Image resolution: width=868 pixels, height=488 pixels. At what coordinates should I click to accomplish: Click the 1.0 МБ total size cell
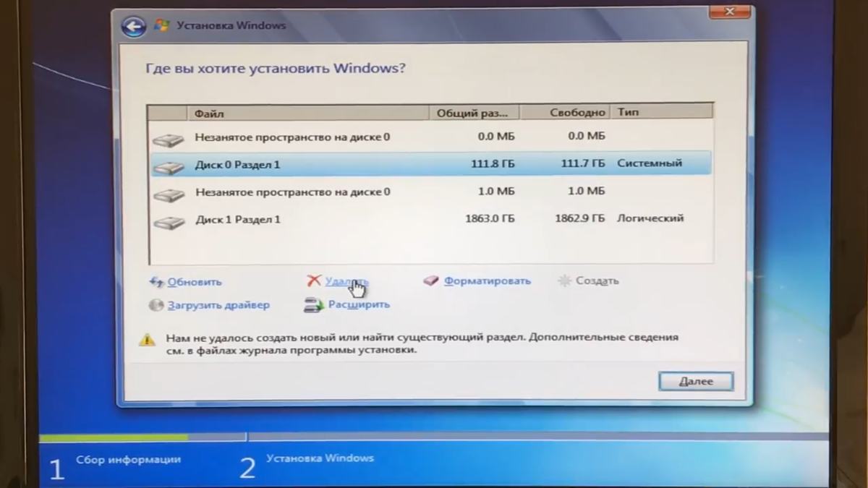[x=496, y=191]
